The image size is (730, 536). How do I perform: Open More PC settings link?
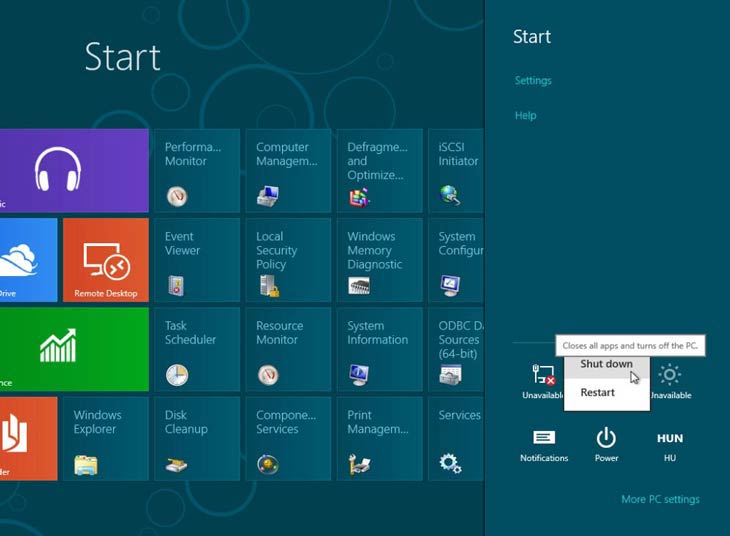click(660, 499)
